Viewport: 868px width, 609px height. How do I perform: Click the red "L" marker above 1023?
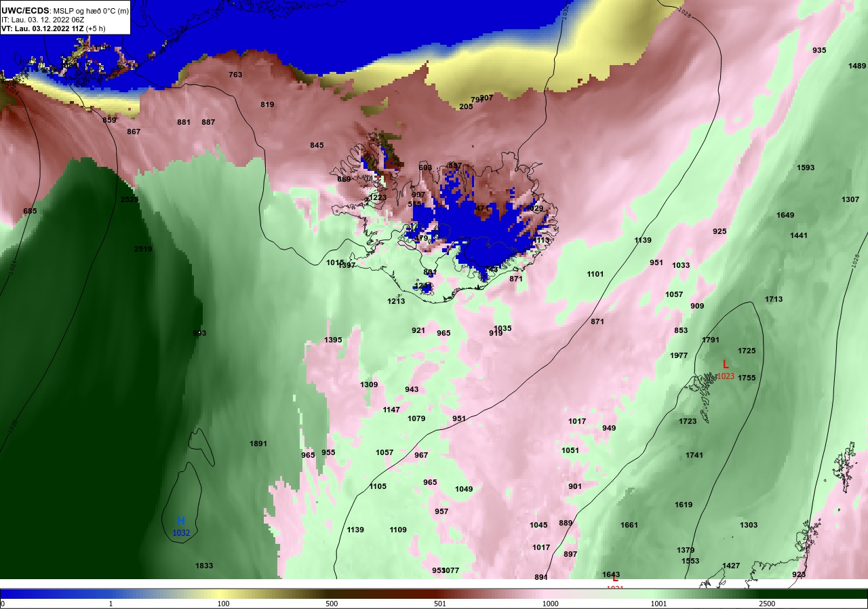coord(726,364)
